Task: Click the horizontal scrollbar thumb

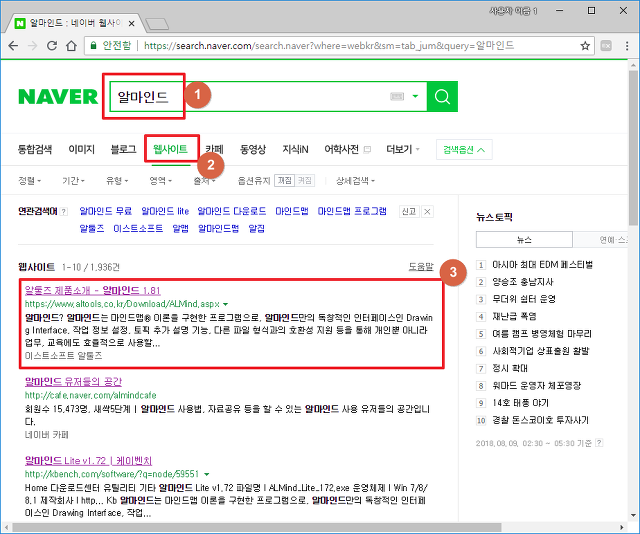Action: click(x=257, y=527)
